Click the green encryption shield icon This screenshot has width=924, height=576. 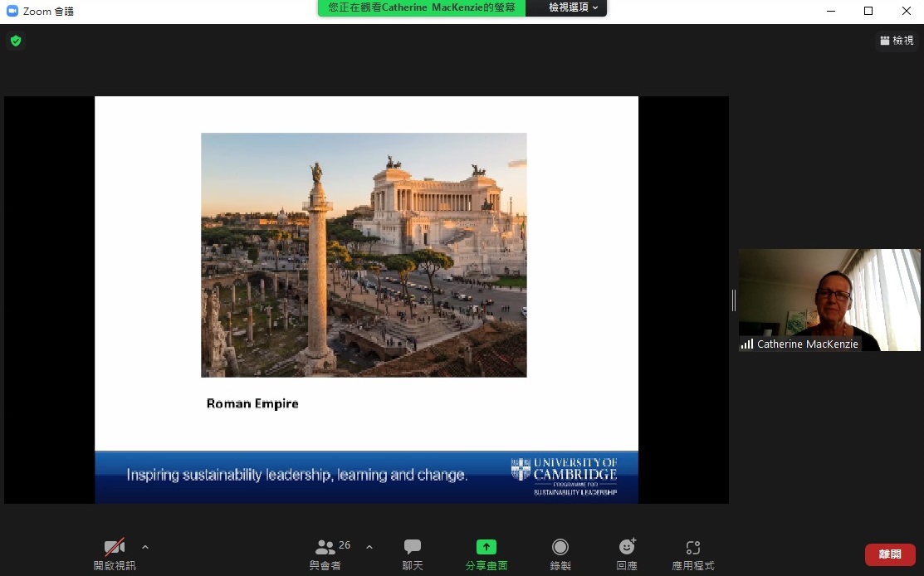(15, 41)
